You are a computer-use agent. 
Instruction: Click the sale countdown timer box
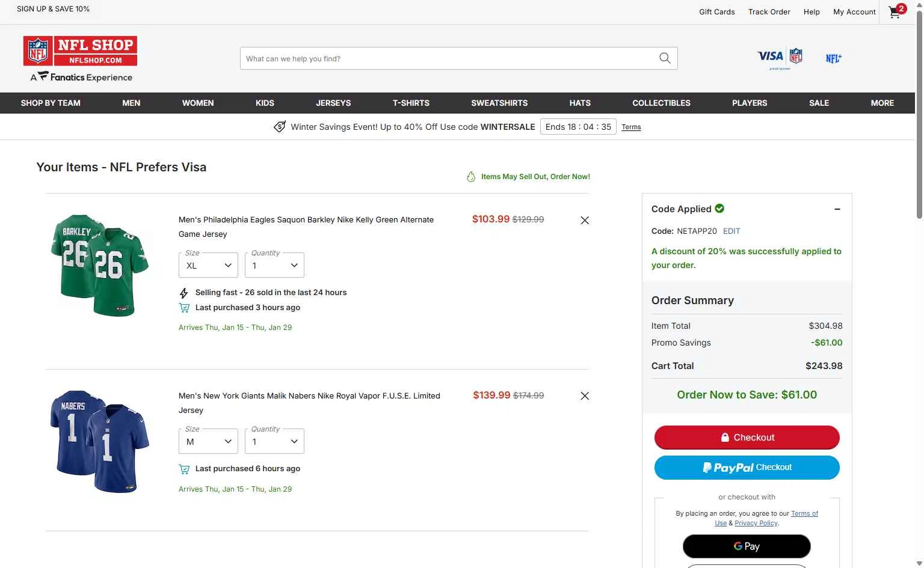click(578, 127)
